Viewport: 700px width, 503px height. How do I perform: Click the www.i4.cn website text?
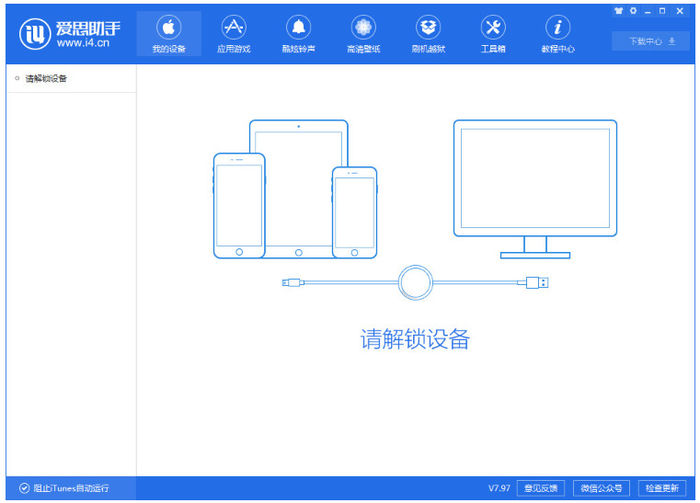[83, 44]
